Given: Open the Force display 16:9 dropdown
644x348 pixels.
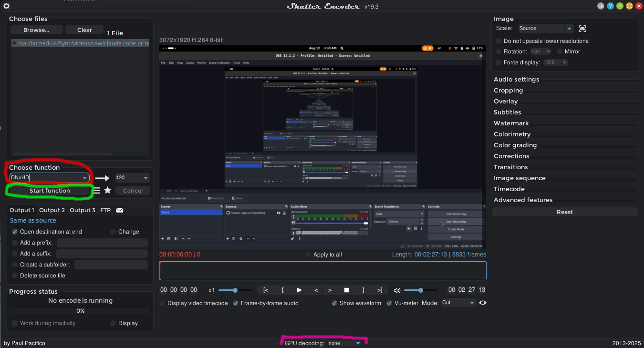Looking at the screenshot, I should click(556, 62).
